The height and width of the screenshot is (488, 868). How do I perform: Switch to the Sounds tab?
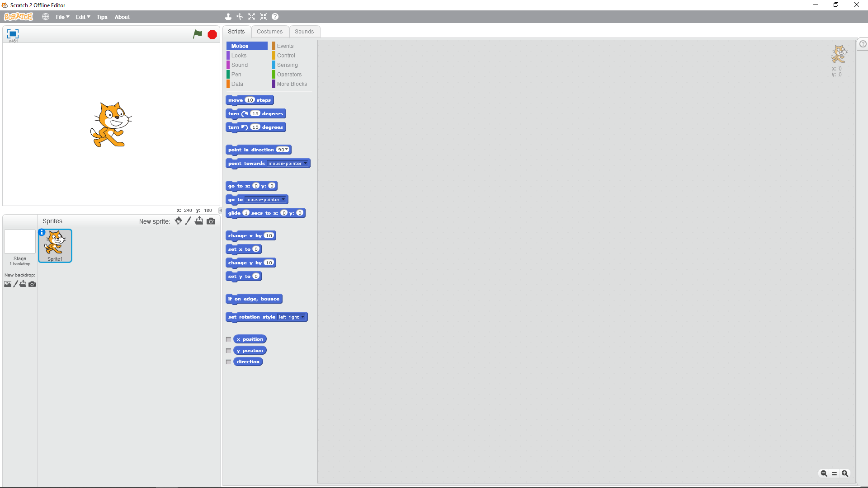(304, 31)
